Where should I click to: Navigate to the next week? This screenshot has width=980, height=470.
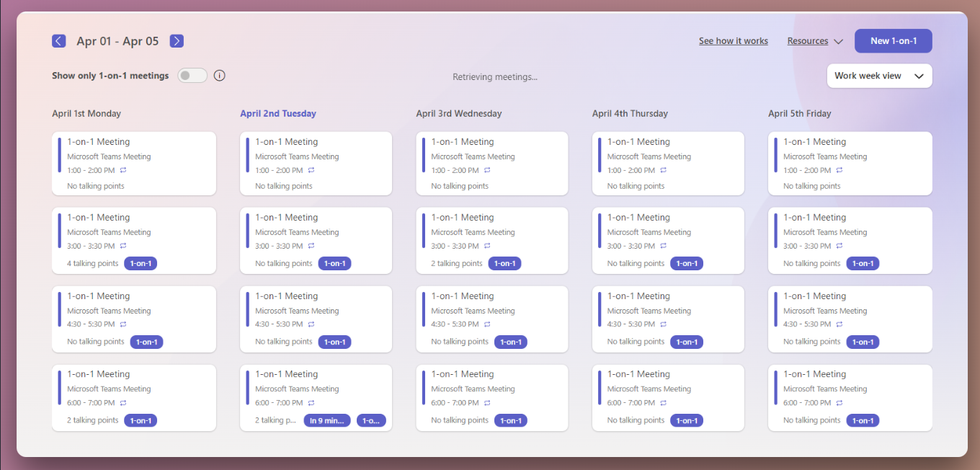177,40
